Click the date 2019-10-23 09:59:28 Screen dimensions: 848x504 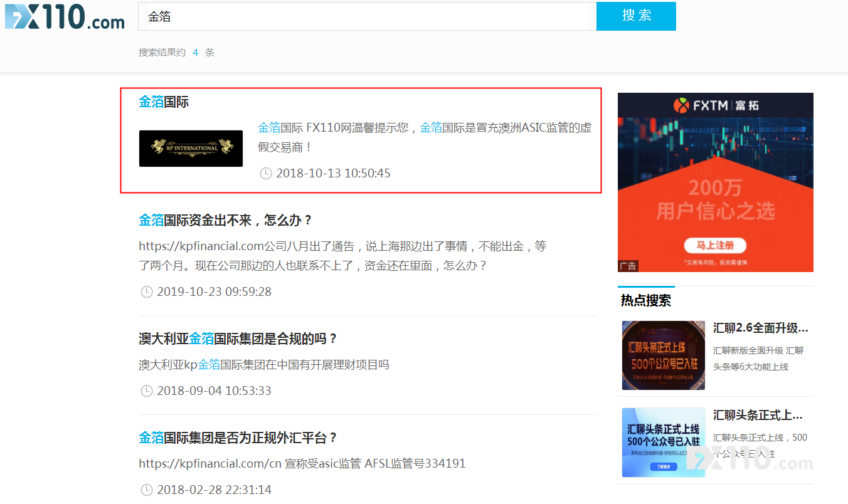(x=214, y=291)
